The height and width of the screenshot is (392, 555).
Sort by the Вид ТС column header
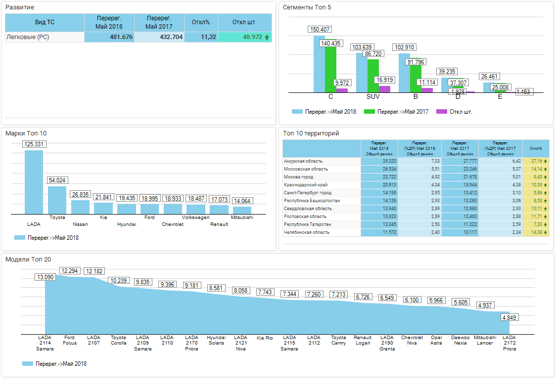(x=45, y=23)
